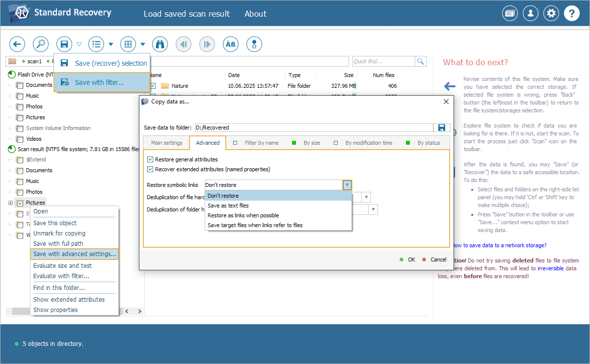Click the floppy disk browse folder icon
The height and width of the screenshot is (364, 590).
[441, 128]
